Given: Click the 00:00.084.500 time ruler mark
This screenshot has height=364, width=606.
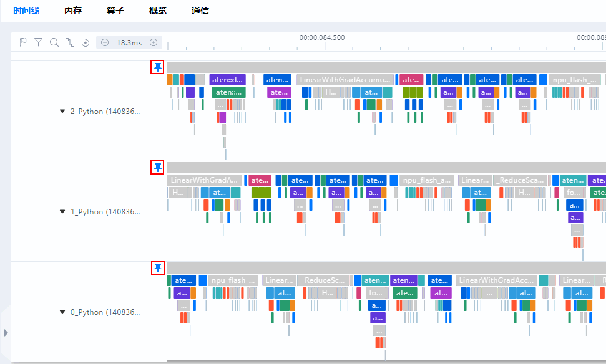Looking at the screenshot, I should pyautogui.click(x=322, y=38).
